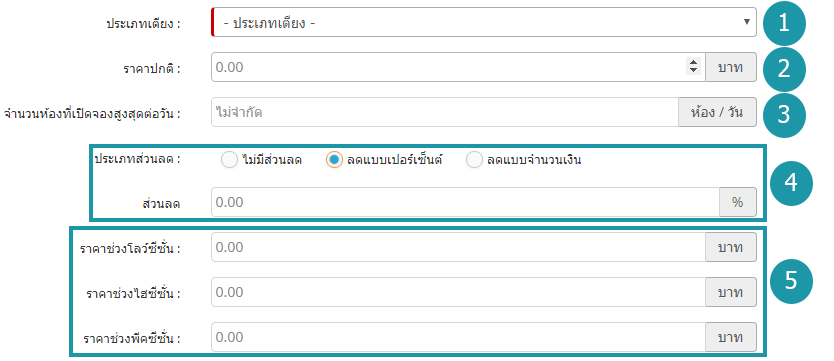Click the บาท label next to ราคาปกติ
834x361 pixels.
coord(731,67)
